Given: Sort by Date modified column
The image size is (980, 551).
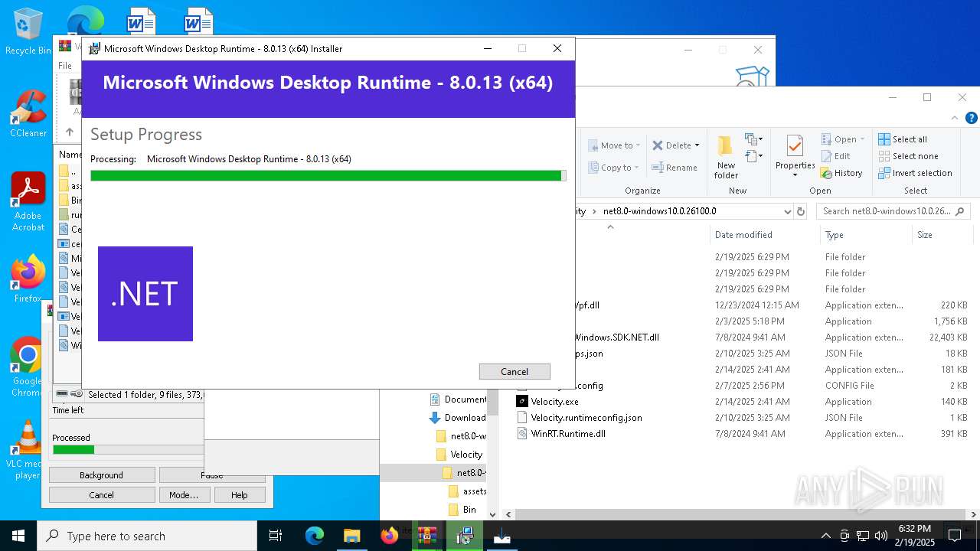Looking at the screenshot, I should 743,235.
